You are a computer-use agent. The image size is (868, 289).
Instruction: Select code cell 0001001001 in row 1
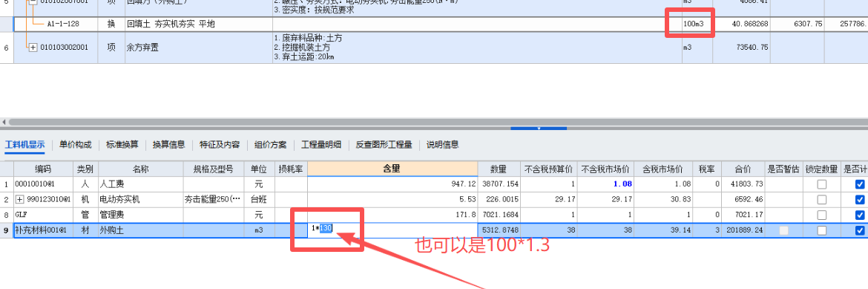point(44,184)
